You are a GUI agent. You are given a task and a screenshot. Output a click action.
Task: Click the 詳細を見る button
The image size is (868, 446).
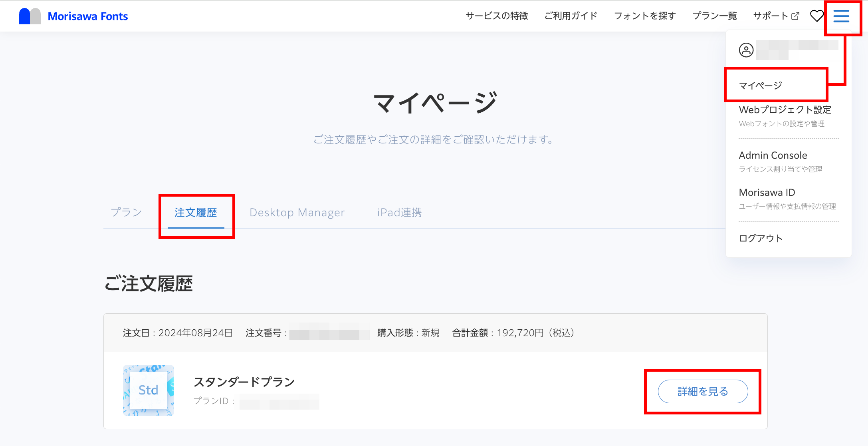tap(703, 391)
